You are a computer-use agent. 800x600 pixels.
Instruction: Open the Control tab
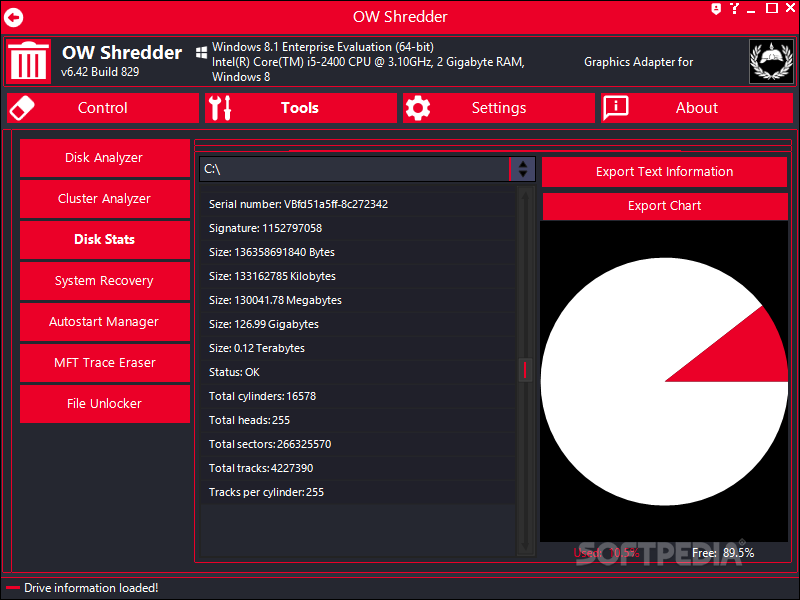103,108
